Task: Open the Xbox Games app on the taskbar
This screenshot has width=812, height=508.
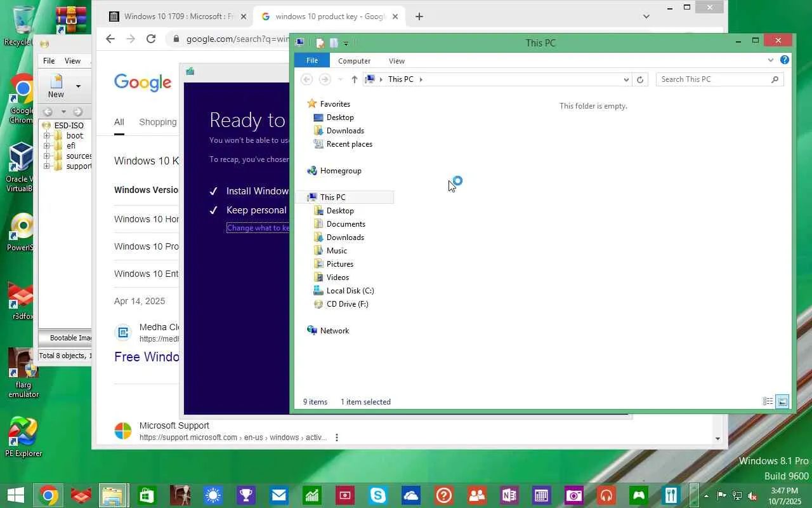Action: pyautogui.click(x=639, y=495)
